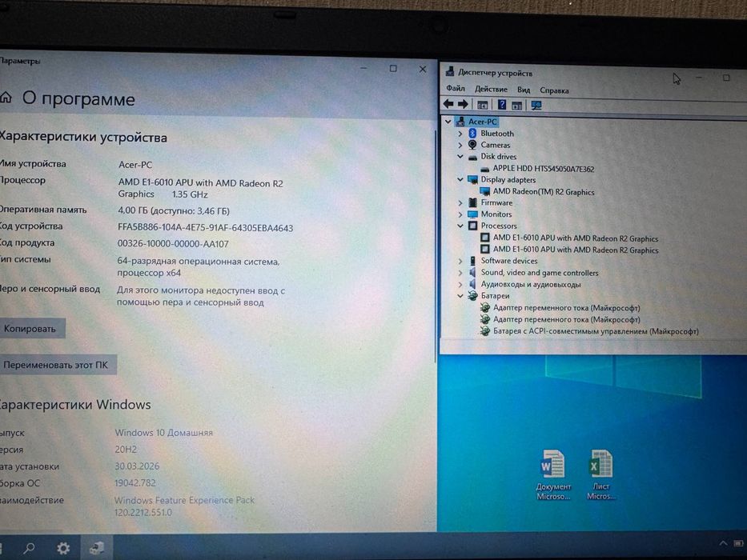Click device ID FFA5B886-104A-4E75 text
This screenshot has width=747, height=560.
(x=205, y=228)
